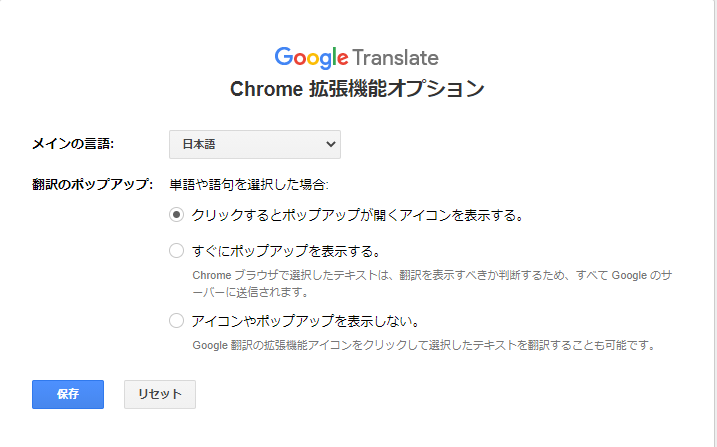Click label text アイコンやポップアップを表示しない。
The height and width of the screenshot is (447, 717).
tap(305, 321)
